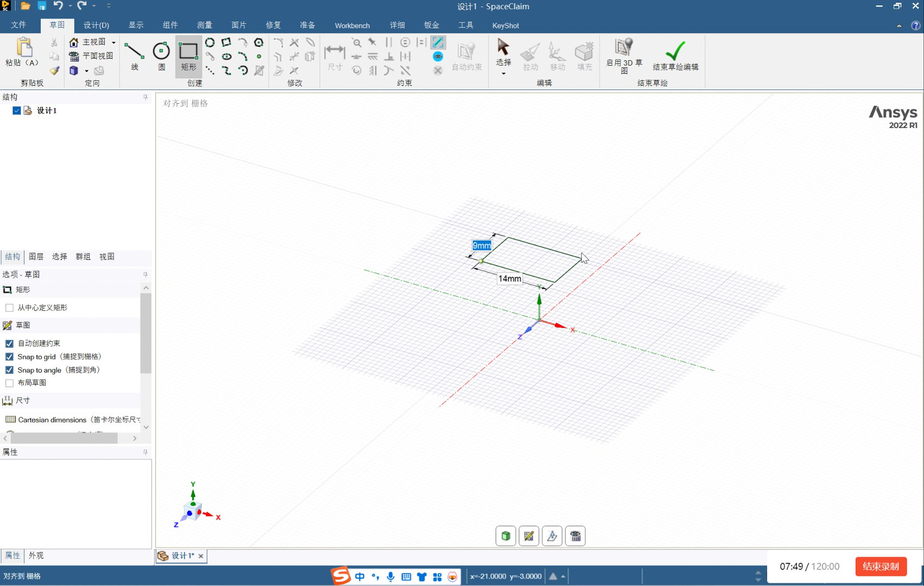Click the format painter brush icon

(54, 71)
